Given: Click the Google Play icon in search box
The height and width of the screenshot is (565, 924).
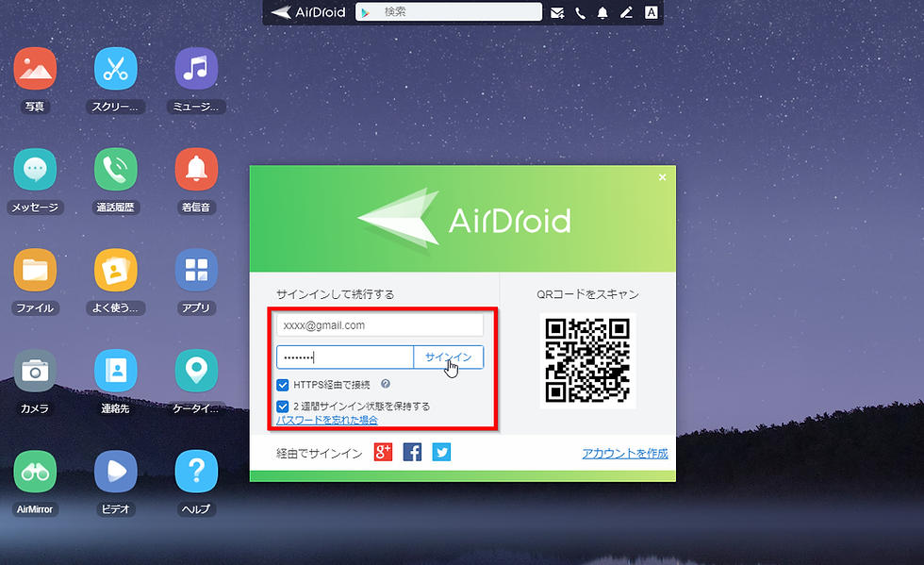Looking at the screenshot, I should (x=366, y=12).
